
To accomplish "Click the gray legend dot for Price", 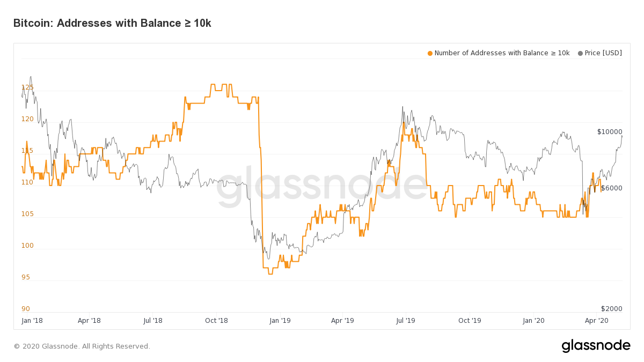I will [x=580, y=53].
